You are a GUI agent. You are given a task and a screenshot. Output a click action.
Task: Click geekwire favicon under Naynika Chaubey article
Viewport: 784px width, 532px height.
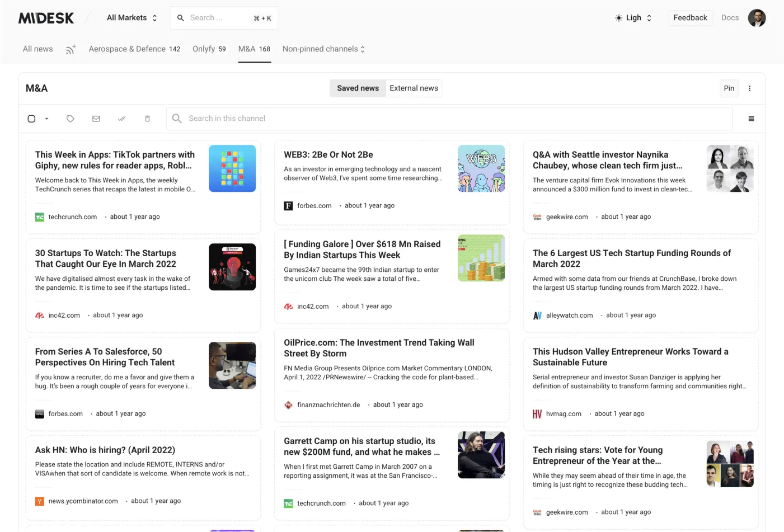[537, 217]
